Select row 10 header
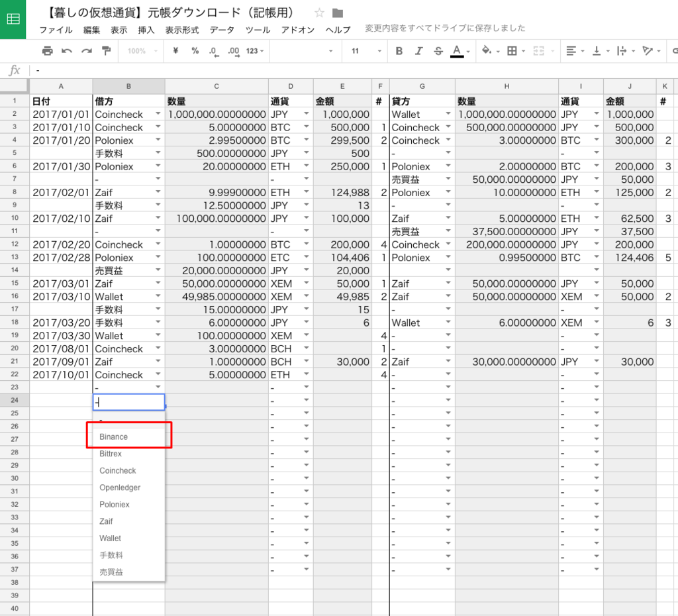Screen dimensions: 678x616 click(15, 218)
